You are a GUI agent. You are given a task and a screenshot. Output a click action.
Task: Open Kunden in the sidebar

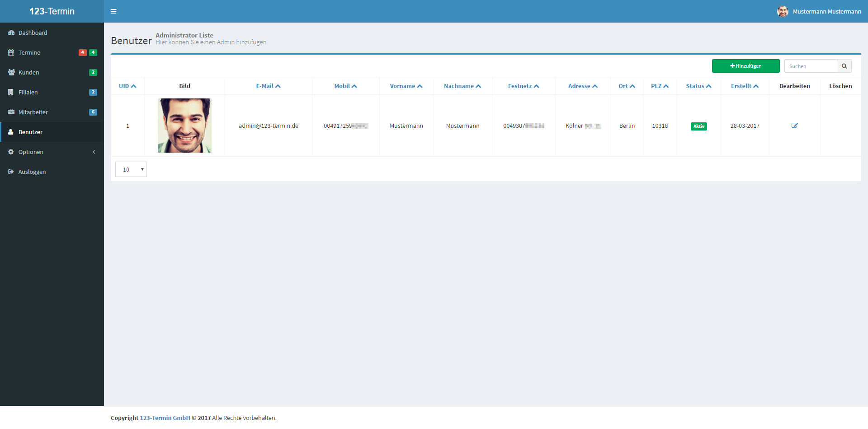(x=29, y=73)
